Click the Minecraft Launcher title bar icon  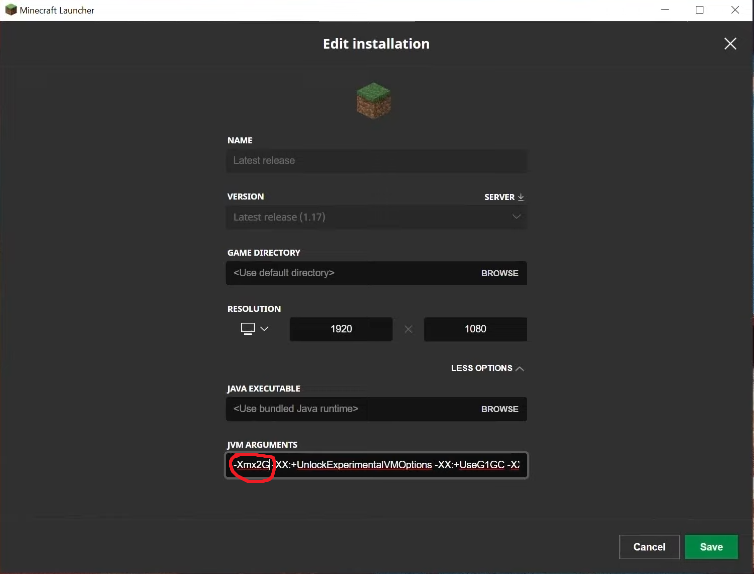pos(10,10)
